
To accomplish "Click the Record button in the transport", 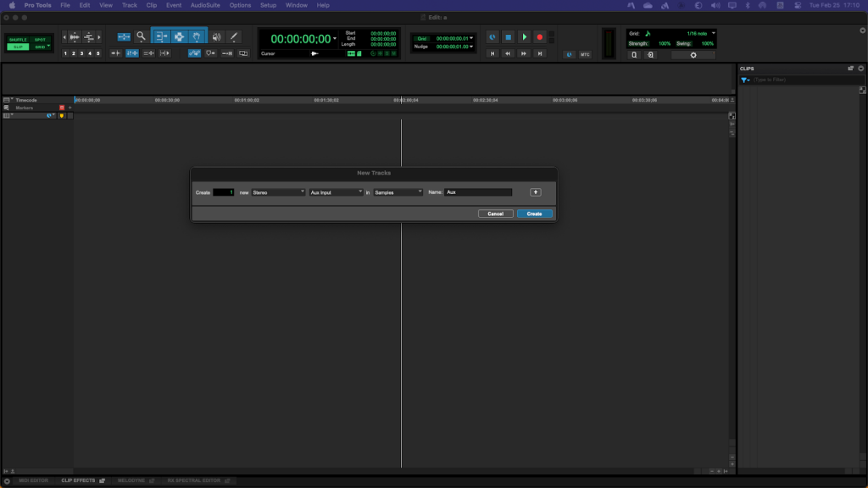I will click(540, 37).
